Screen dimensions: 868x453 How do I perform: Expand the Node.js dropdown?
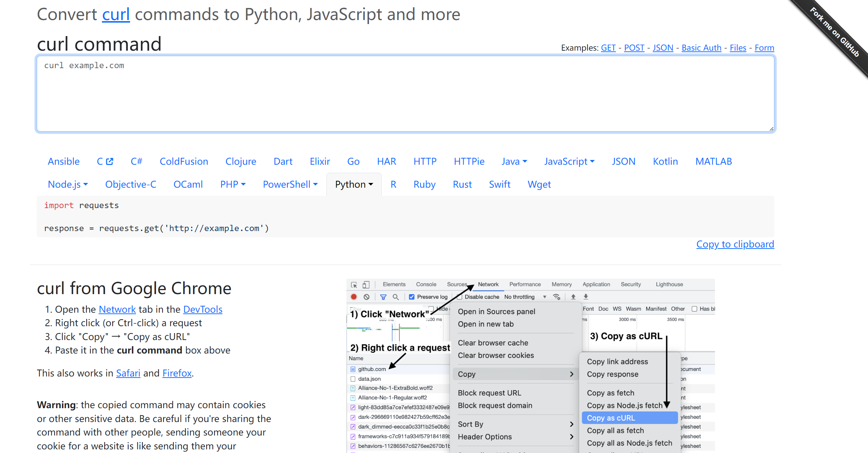point(68,184)
